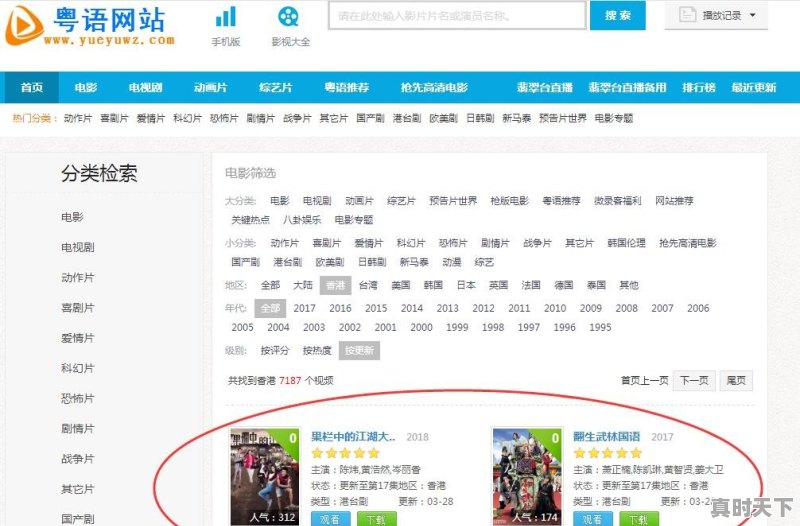Image resolution: width=800 pixels, height=526 pixels.
Task: Open 电视剧 tab in the navigation bar
Action: pos(145,88)
